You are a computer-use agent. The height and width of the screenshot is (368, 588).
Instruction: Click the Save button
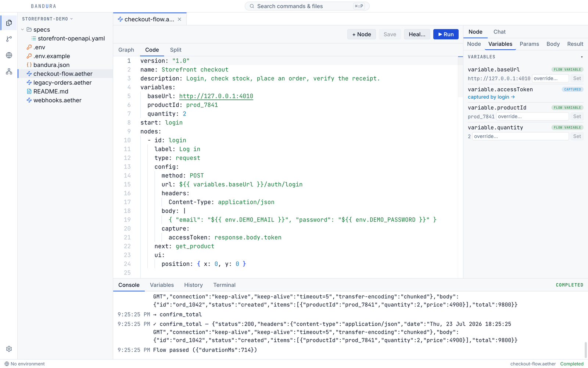[390, 34]
